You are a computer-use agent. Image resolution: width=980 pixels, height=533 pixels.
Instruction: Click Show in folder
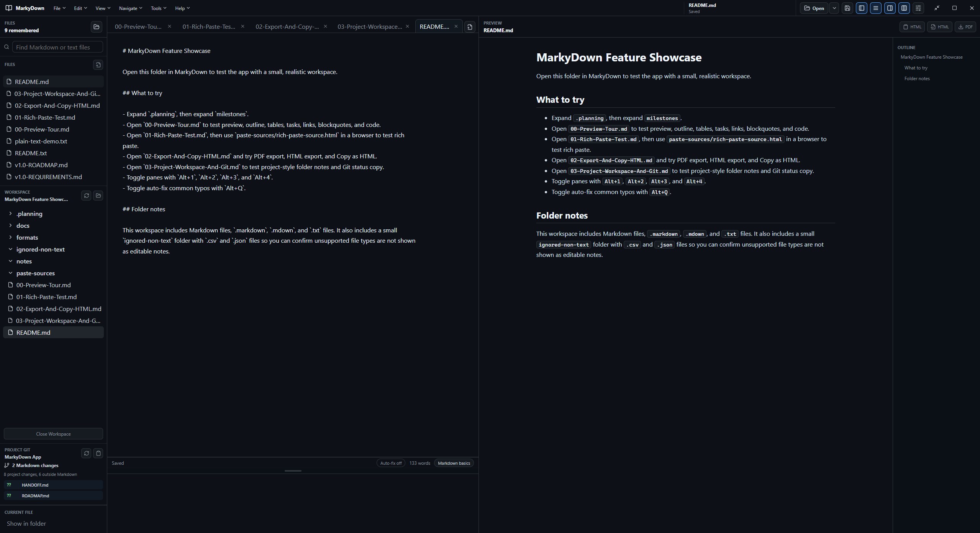click(26, 523)
